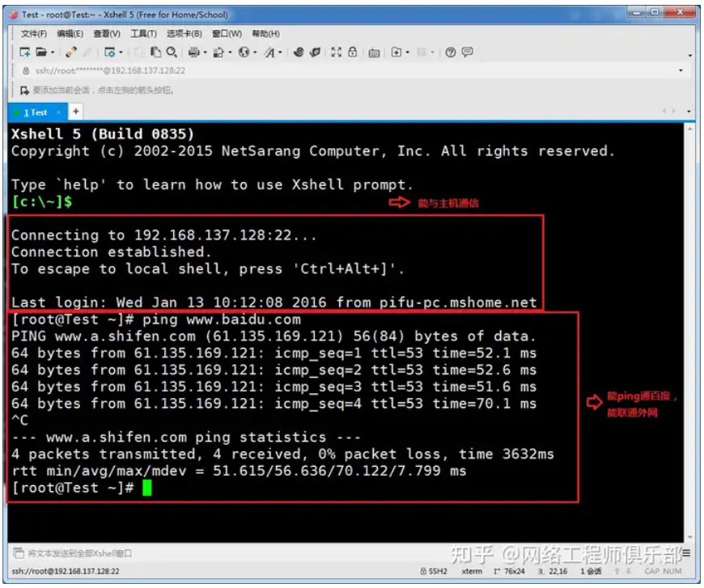
Task: Click the toolbar overflow arrow at right edge
Action: [690, 56]
